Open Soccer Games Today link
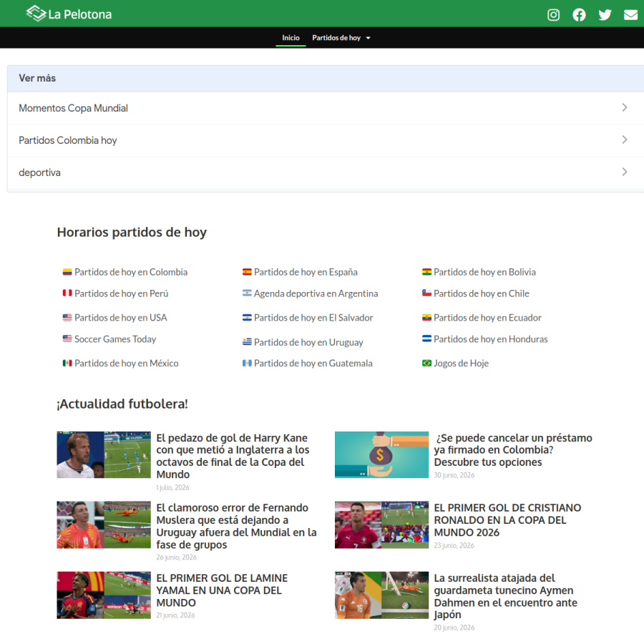This screenshot has width=644, height=644. point(115,339)
